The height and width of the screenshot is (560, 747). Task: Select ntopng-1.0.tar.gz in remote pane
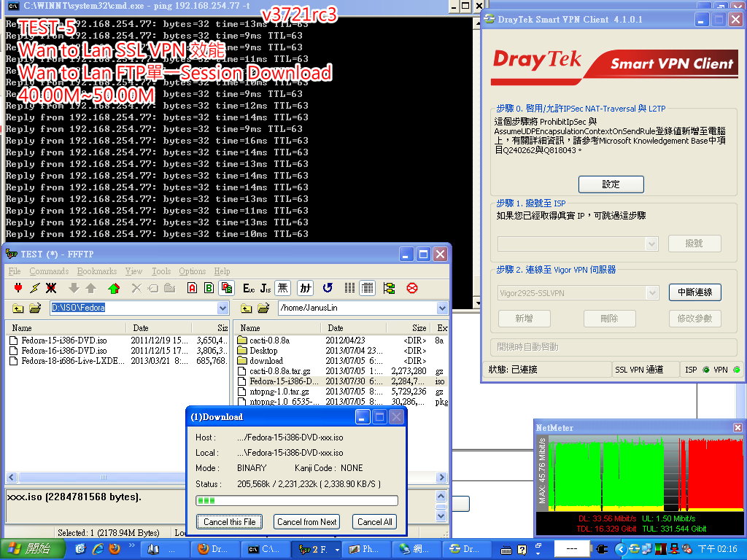click(274, 392)
